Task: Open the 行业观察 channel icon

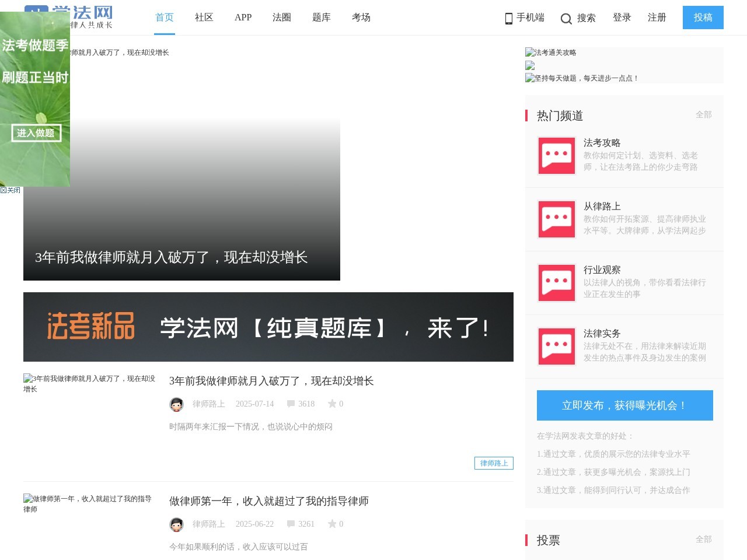Action: [556, 283]
